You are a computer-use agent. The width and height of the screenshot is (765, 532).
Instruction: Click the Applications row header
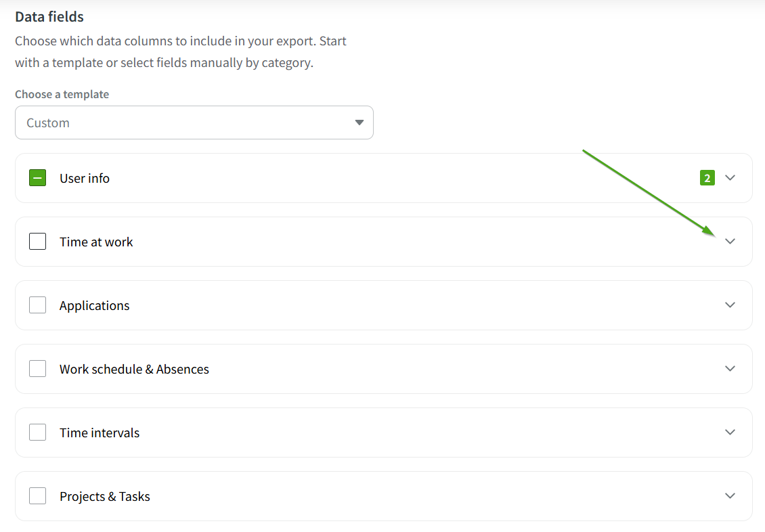point(94,305)
